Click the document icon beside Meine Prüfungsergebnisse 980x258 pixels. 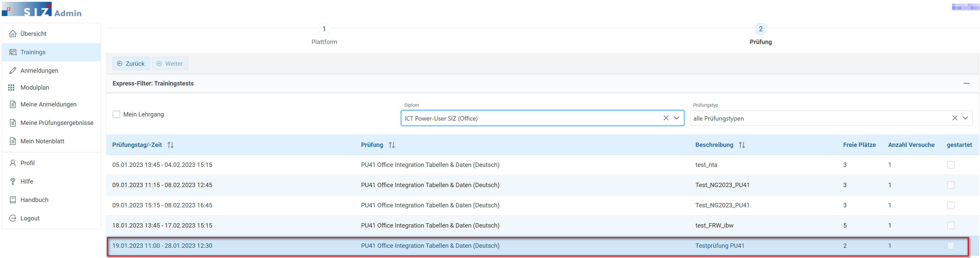(x=13, y=123)
